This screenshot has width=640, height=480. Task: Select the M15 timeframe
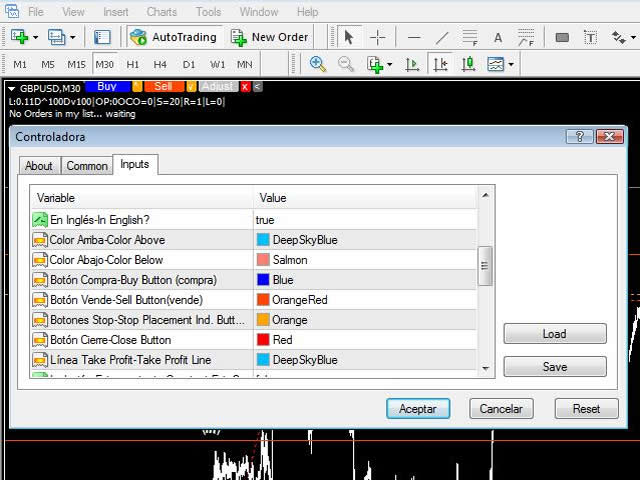(x=76, y=64)
